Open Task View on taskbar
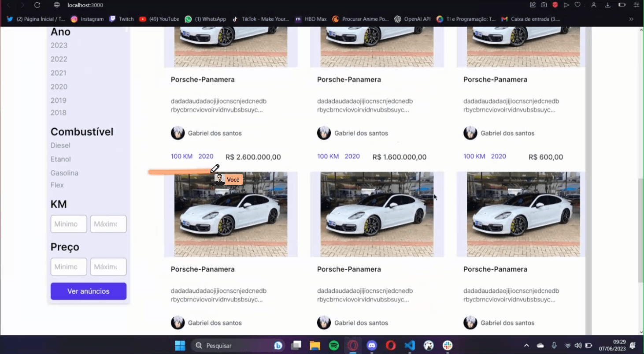Screen dimensions: 644x354 point(296,345)
